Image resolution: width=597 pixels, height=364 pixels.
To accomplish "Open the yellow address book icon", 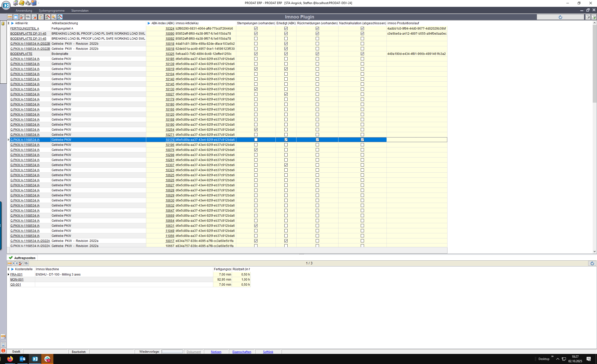I will click(x=22, y=3).
